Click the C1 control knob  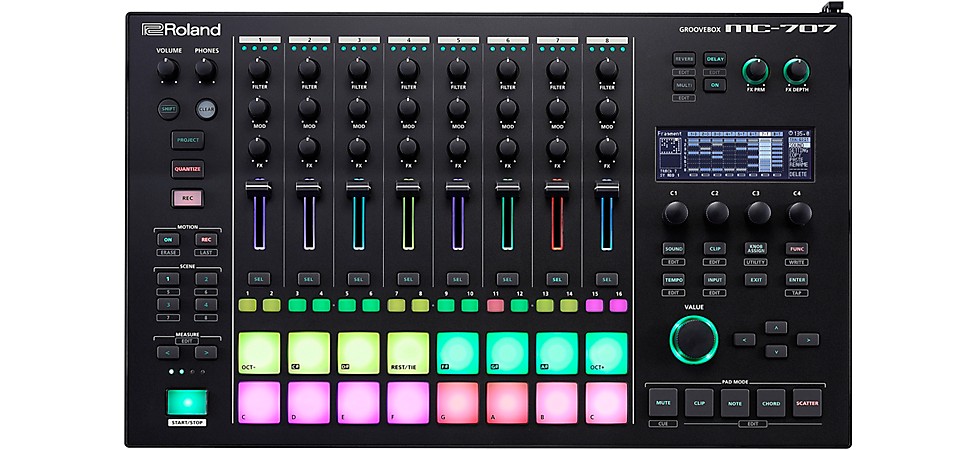tap(675, 213)
